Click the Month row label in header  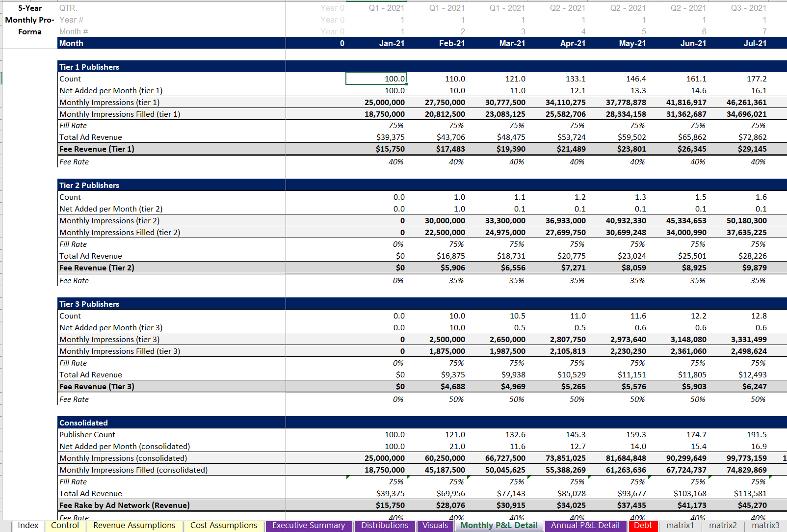(71, 43)
